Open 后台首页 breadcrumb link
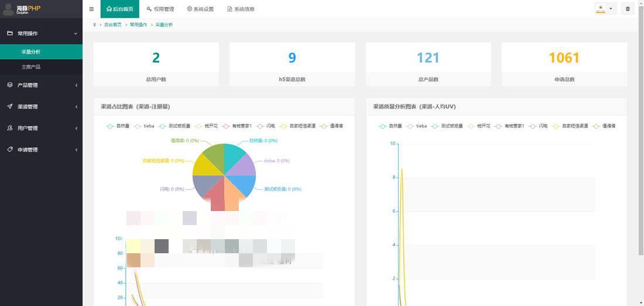Image resolution: width=644 pixels, height=306 pixels. click(x=113, y=25)
